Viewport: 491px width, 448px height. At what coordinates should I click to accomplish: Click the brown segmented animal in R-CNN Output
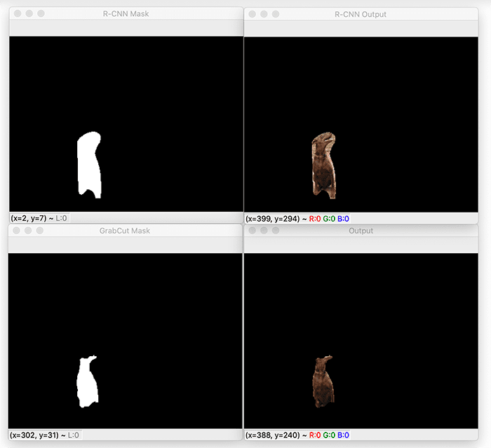323,165
